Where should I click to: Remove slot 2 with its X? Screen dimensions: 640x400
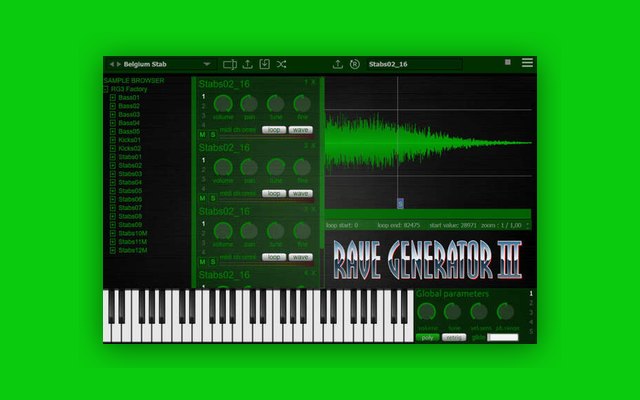pos(313,146)
